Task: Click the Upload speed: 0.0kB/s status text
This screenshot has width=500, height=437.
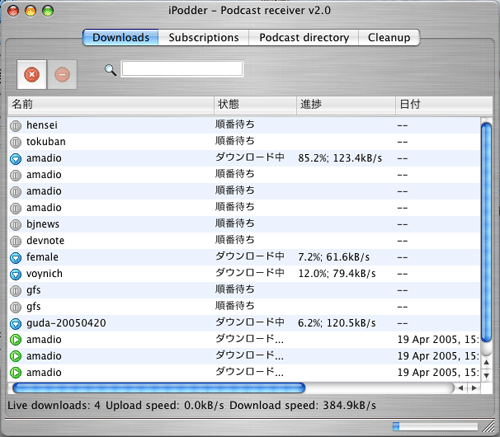Action: coord(165,405)
